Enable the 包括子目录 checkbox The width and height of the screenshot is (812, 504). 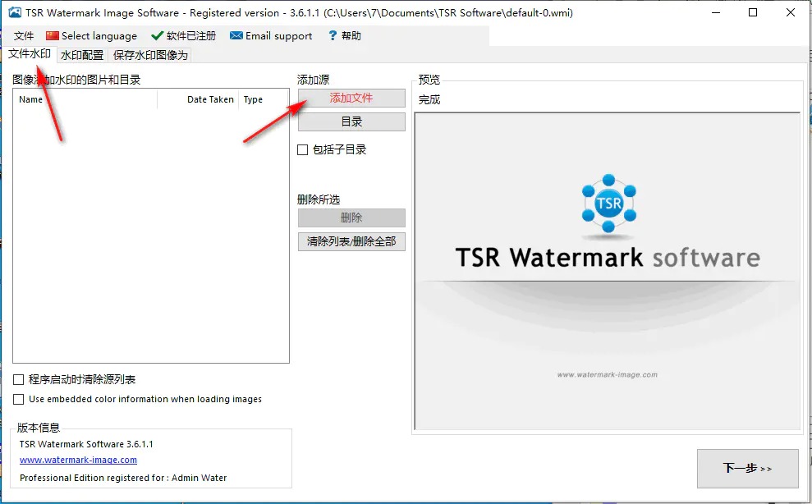tap(303, 150)
